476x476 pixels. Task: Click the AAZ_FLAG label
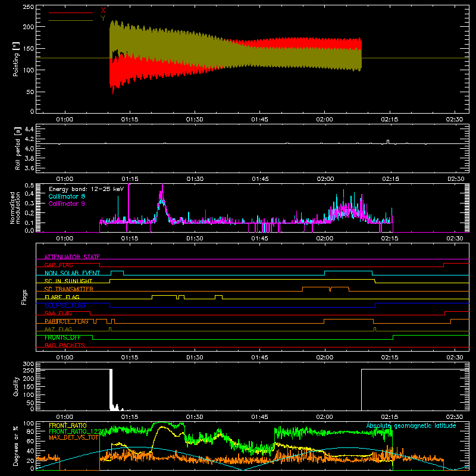pos(58,329)
